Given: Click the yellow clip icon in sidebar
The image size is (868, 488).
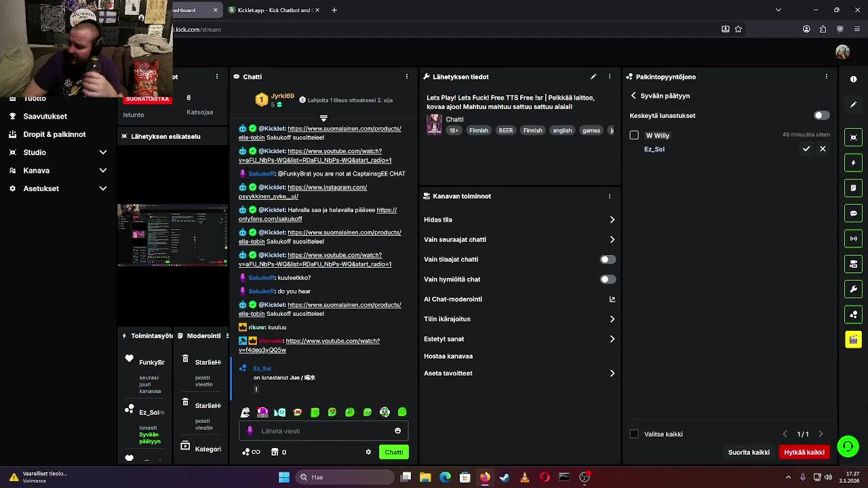Looking at the screenshot, I should 854,340.
